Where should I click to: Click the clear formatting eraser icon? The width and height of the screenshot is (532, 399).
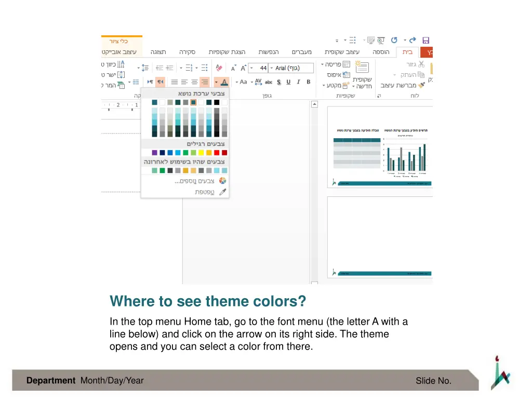click(219, 68)
